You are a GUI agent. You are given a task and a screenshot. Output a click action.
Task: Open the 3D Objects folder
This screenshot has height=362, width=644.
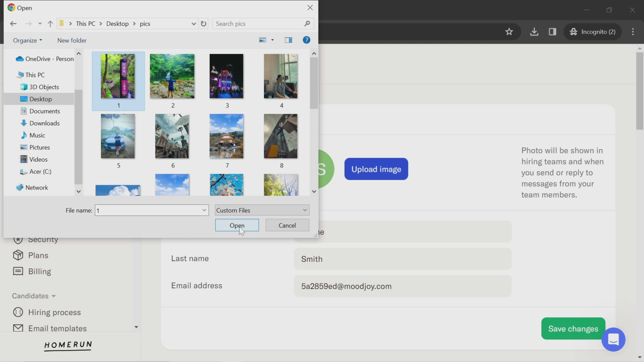44,87
